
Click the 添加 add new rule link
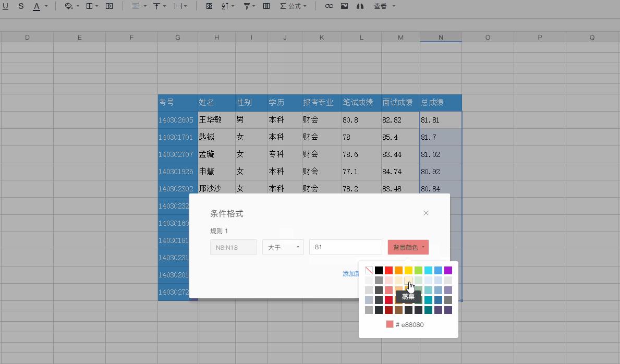[350, 274]
